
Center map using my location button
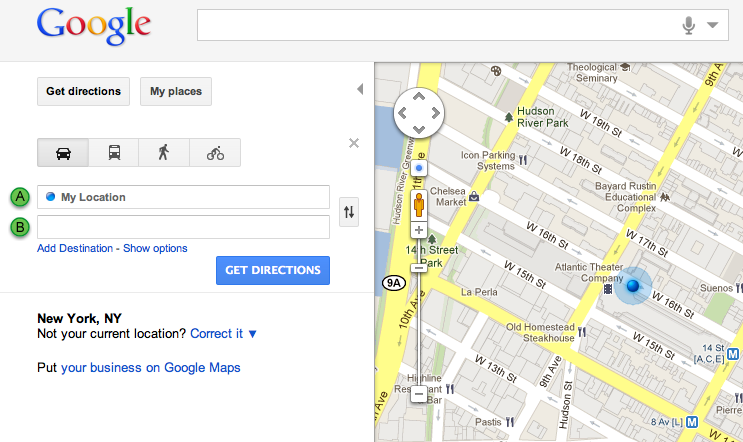tap(419, 168)
